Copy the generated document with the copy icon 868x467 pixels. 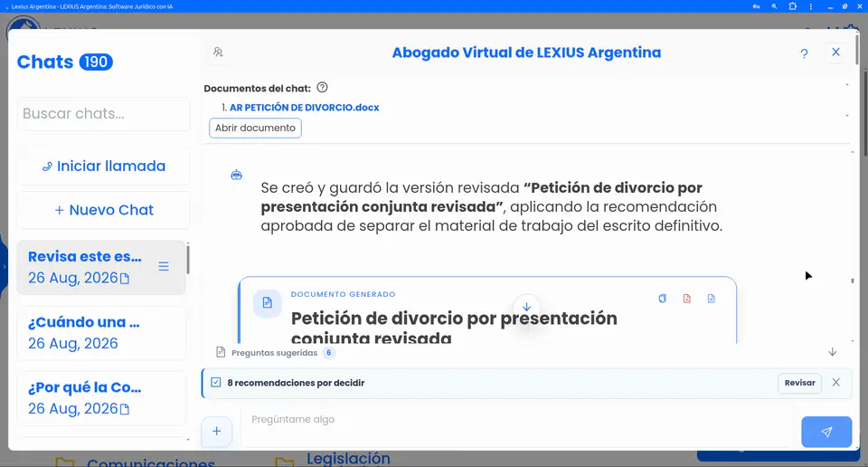662,299
